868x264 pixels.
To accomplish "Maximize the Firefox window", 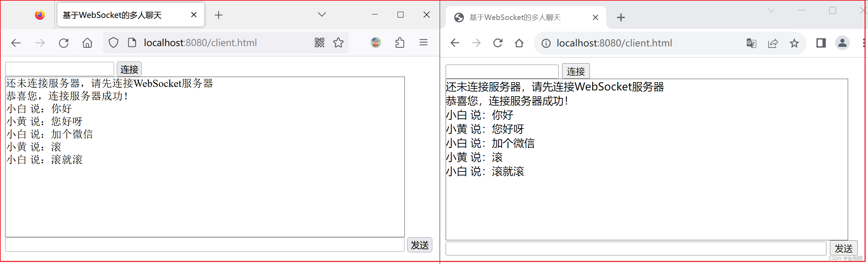I will pos(400,14).
